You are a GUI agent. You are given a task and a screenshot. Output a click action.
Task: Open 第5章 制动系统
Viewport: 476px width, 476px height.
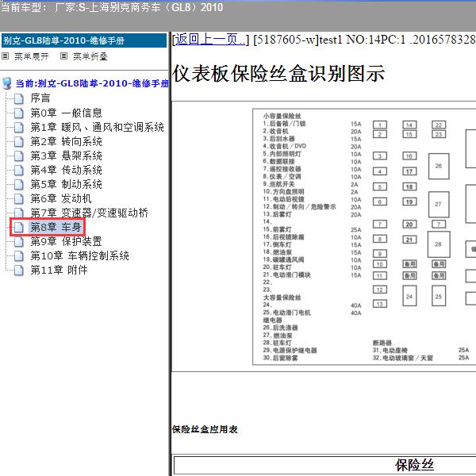point(66,184)
